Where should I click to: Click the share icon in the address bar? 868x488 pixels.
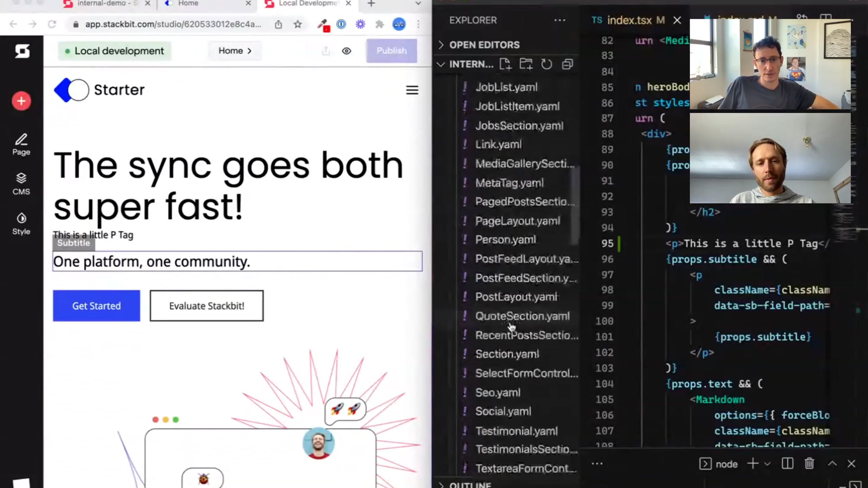pos(278,24)
